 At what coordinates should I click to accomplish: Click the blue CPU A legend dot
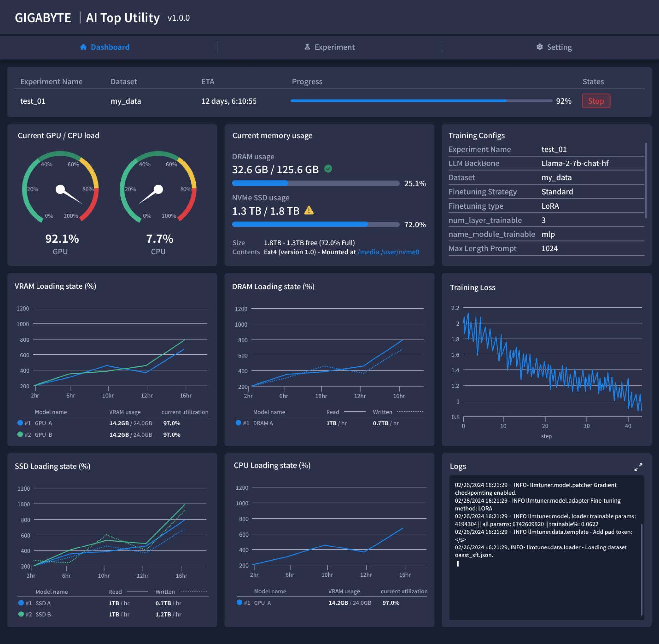pos(239,602)
